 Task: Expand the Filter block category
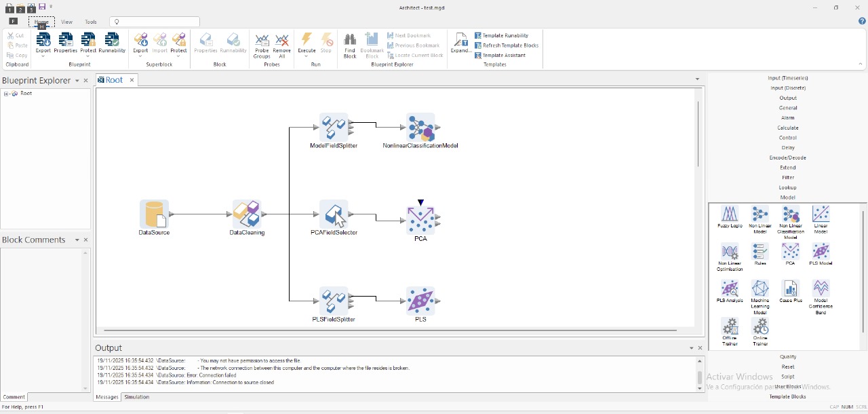[787, 178]
